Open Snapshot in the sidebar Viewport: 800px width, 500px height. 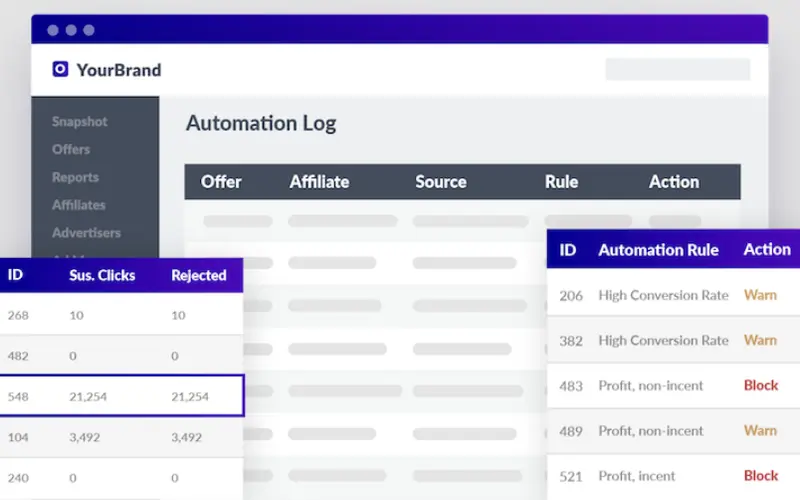tap(79, 121)
